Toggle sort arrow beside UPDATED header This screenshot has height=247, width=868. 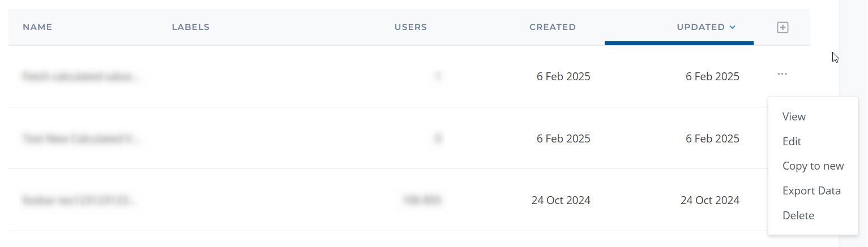(733, 27)
